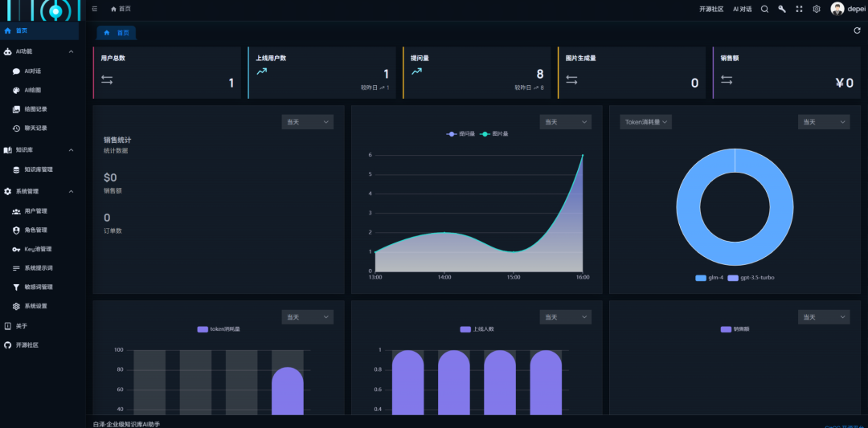Open the settings gear in header
The height and width of the screenshot is (428, 868).
(817, 9)
